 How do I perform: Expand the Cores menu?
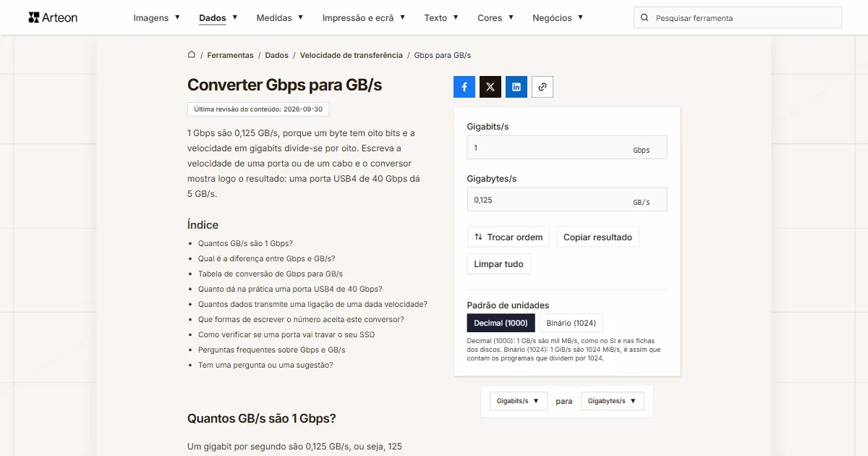pos(495,18)
